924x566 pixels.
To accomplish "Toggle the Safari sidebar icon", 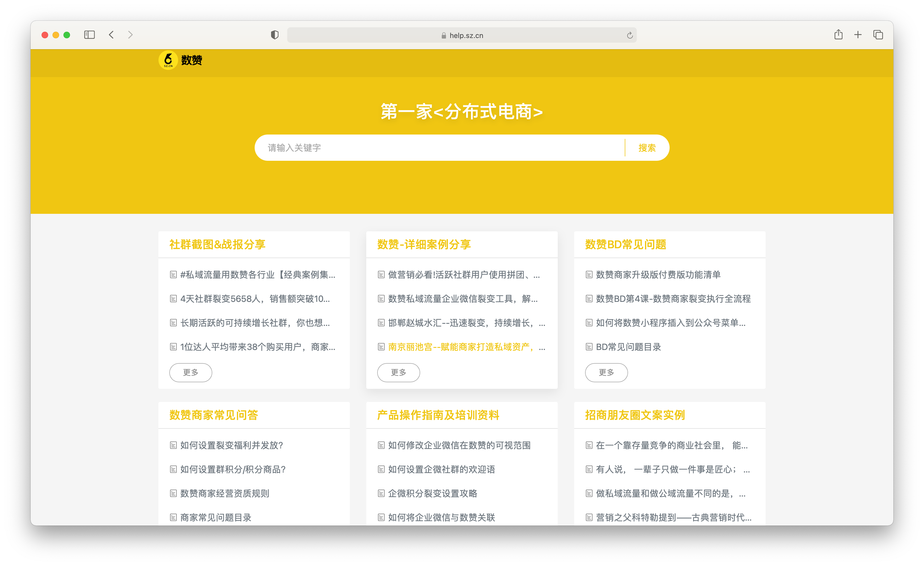I will [89, 35].
